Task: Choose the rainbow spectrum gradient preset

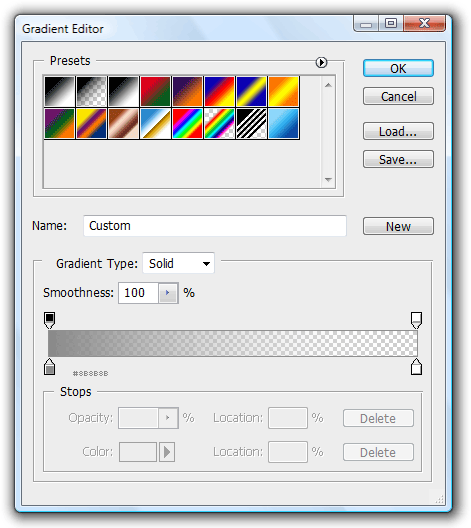Action: point(188,123)
